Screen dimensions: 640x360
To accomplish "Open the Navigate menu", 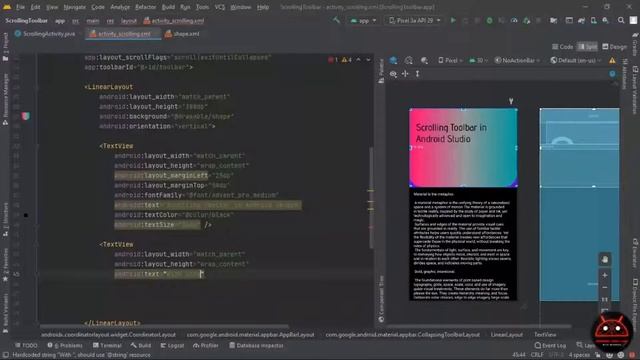I will coord(75,7).
